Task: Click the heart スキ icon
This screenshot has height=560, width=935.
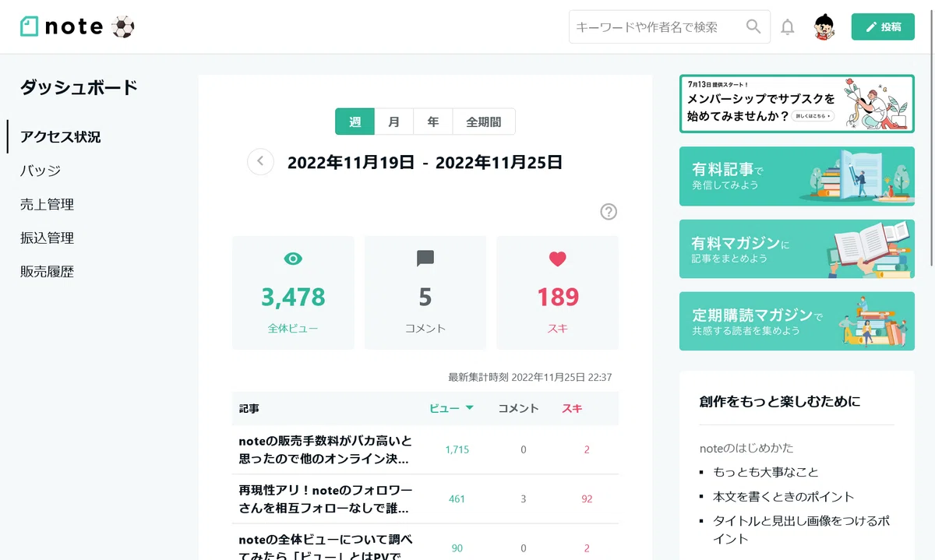Action: (557, 259)
